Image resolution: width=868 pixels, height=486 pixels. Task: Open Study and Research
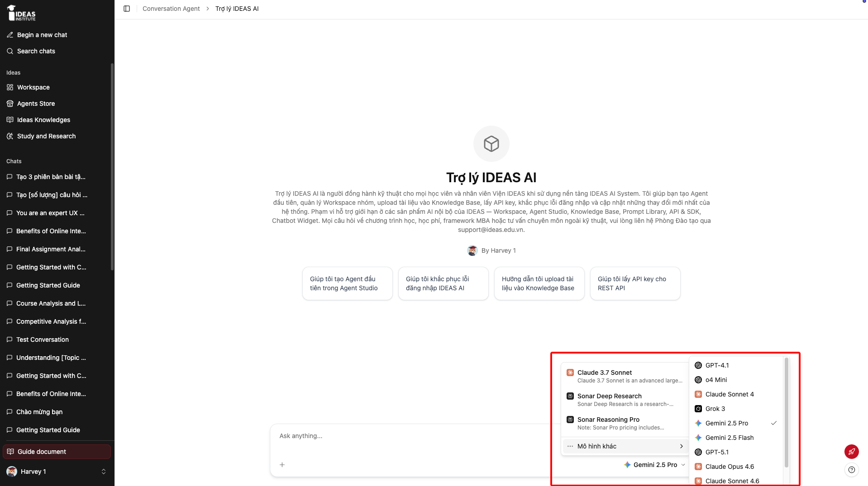tap(57, 136)
